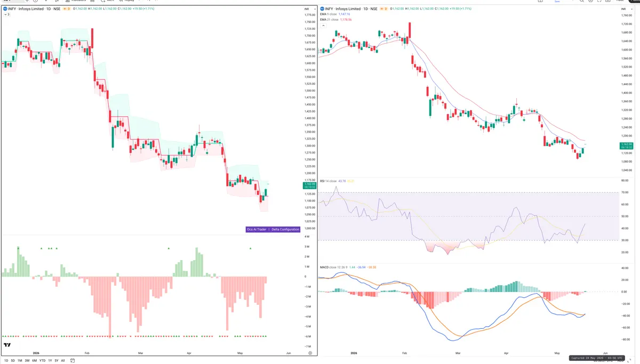Select the RSI 14 close legend
Image resolution: width=640 pixels, height=364 pixels.
click(x=328, y=181)
